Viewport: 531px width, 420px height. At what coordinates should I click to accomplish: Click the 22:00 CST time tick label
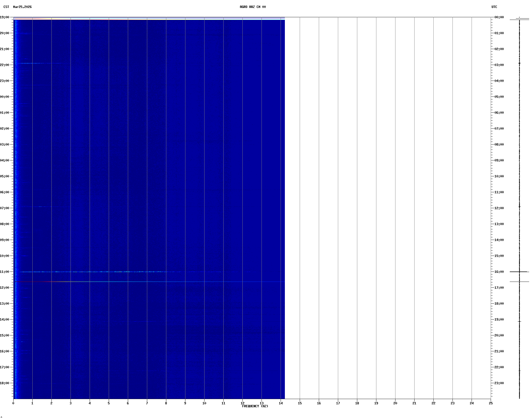click(5, 65)
